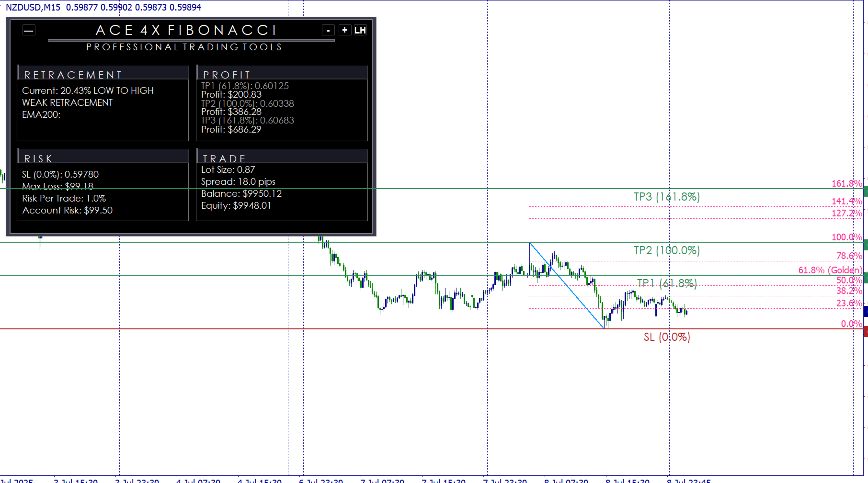Click the TRADE section header
Viewport: 868px width, 483px height.
(224, 158)
